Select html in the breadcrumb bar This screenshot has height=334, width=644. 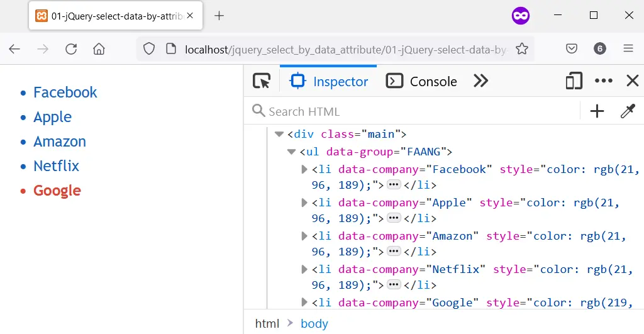click(267, 323)
